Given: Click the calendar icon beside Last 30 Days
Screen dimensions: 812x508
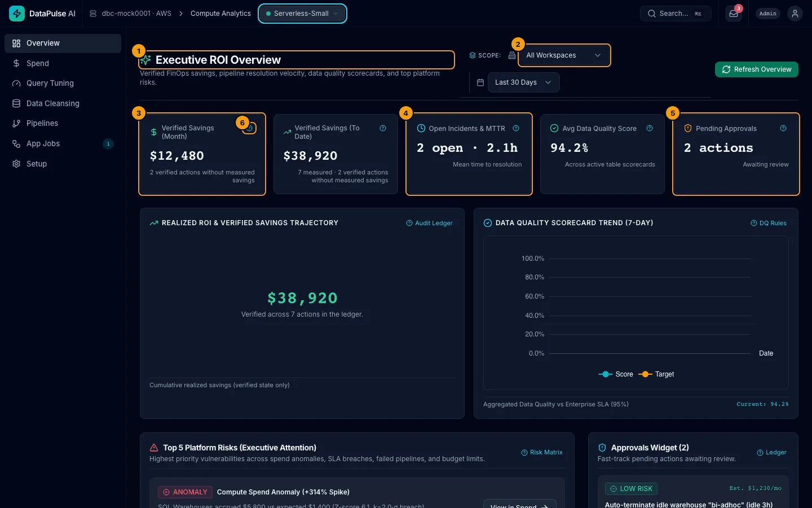Looking at the screenshot, I should point(480,82).
